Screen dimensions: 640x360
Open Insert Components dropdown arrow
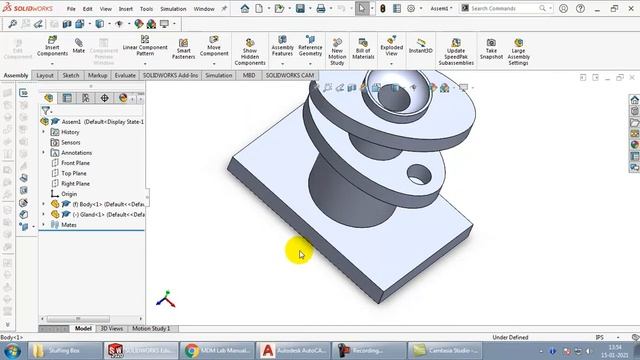(52, 64)
